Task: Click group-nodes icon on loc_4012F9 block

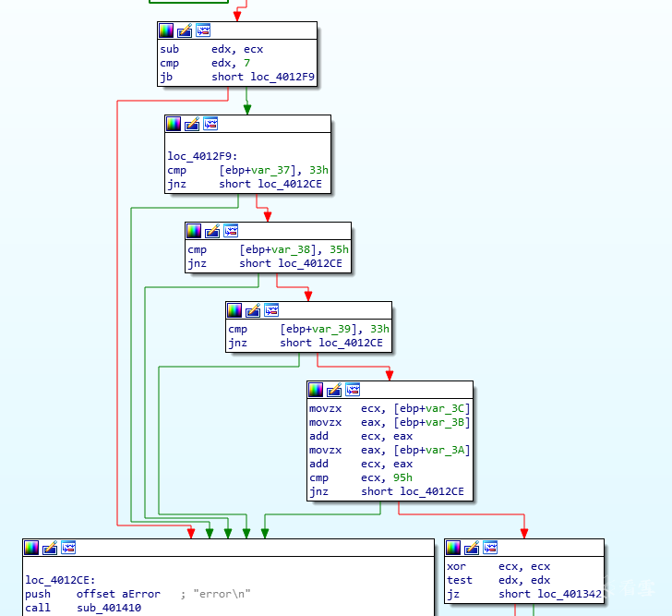Action: coord(210,124)
